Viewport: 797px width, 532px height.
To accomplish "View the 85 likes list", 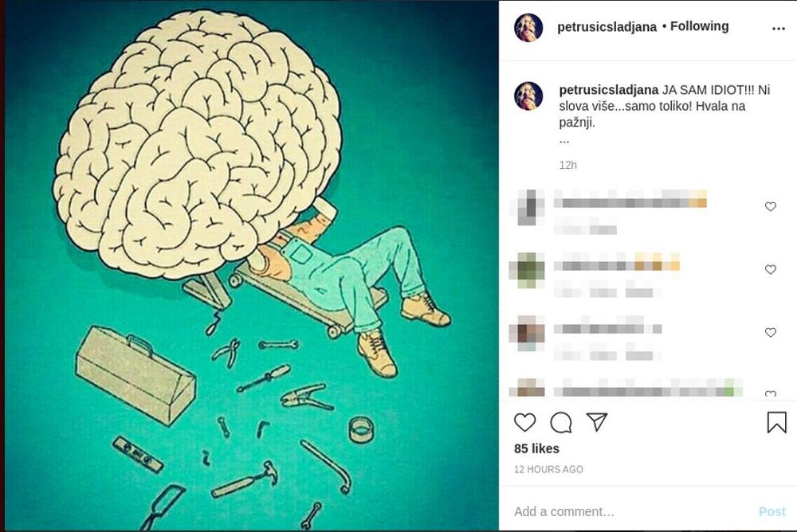I will (x=536, y=448).
